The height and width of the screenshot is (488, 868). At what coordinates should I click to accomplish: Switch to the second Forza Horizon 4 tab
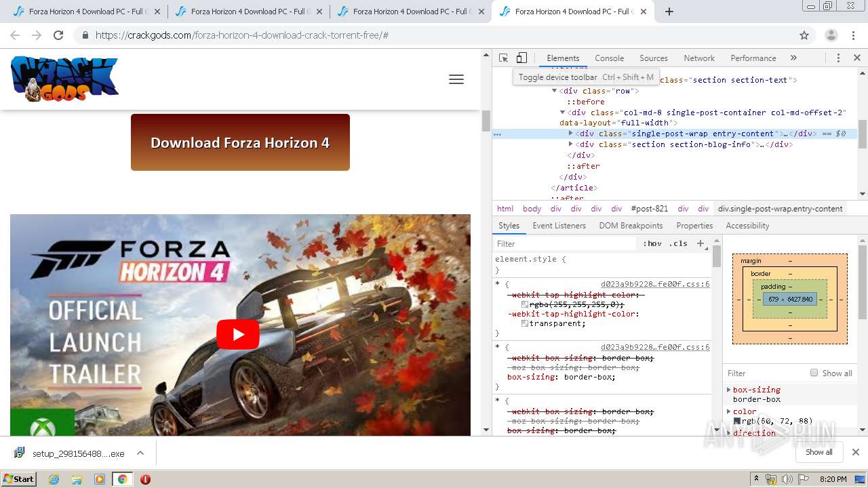(x=248, y=12)
